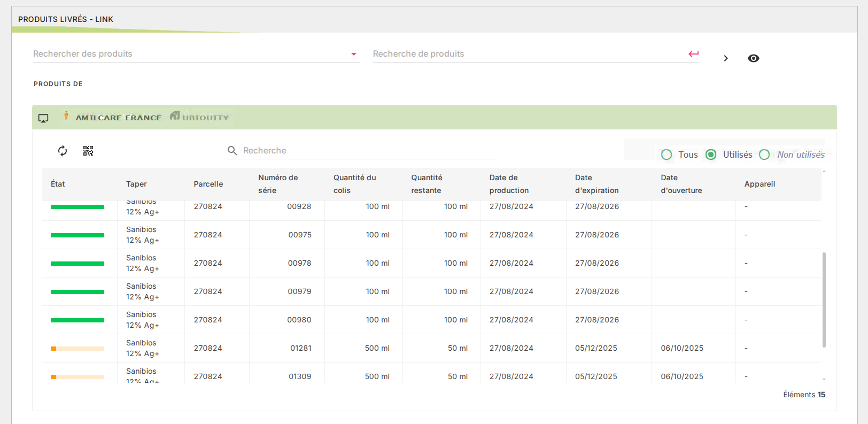The image size is (868, 424).
Task: Click the magnifying glass search icon
Action: (x=232, y=151)
